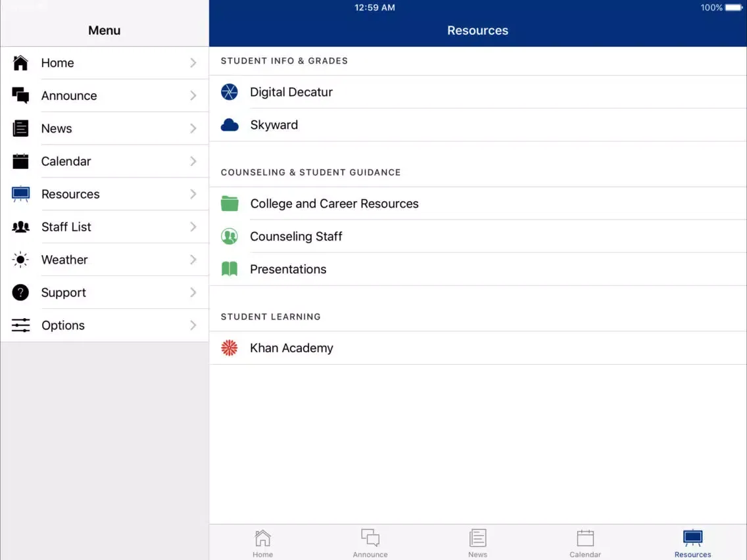Expand the Options menu chevron

tap(193, 325)
